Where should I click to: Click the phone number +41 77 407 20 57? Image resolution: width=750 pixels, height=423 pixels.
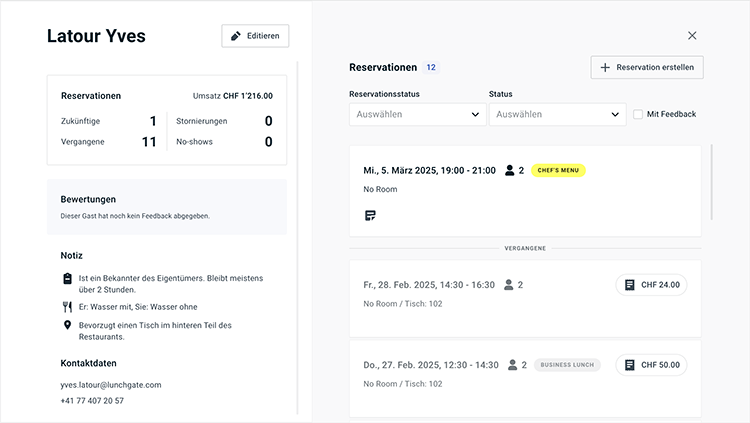coord(92,401)
